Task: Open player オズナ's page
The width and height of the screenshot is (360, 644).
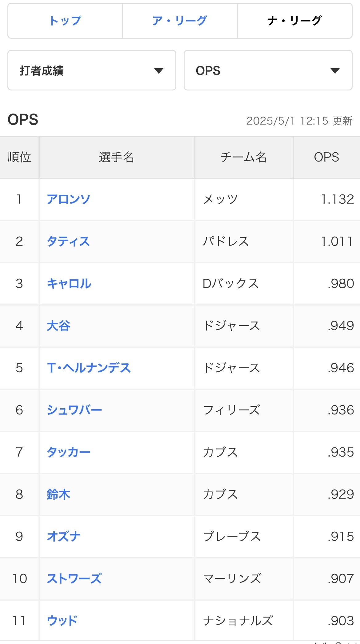Action: pos(64,537)
